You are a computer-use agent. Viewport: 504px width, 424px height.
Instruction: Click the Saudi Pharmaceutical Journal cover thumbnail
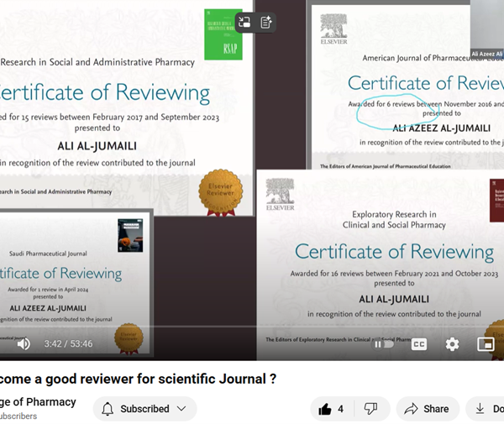(130, 235)
